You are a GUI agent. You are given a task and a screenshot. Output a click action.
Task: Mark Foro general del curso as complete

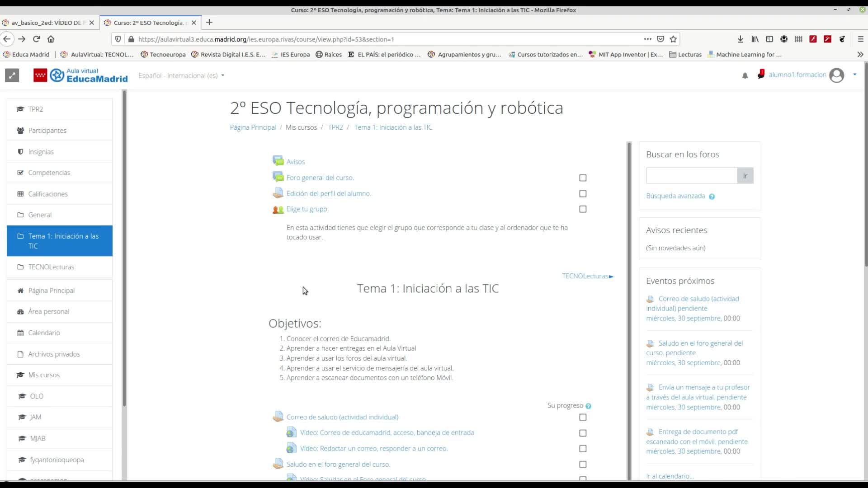pos(583,178)
